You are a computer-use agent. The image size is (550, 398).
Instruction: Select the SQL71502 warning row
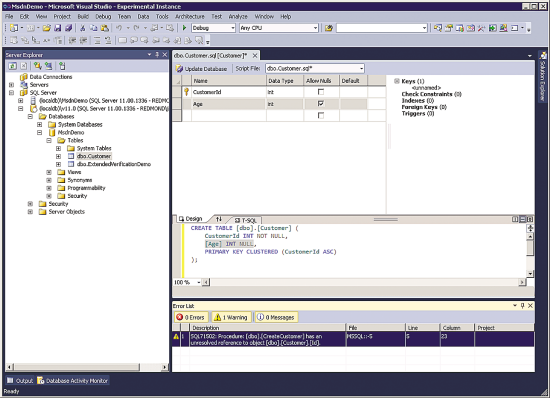click(x=353, y=339)
